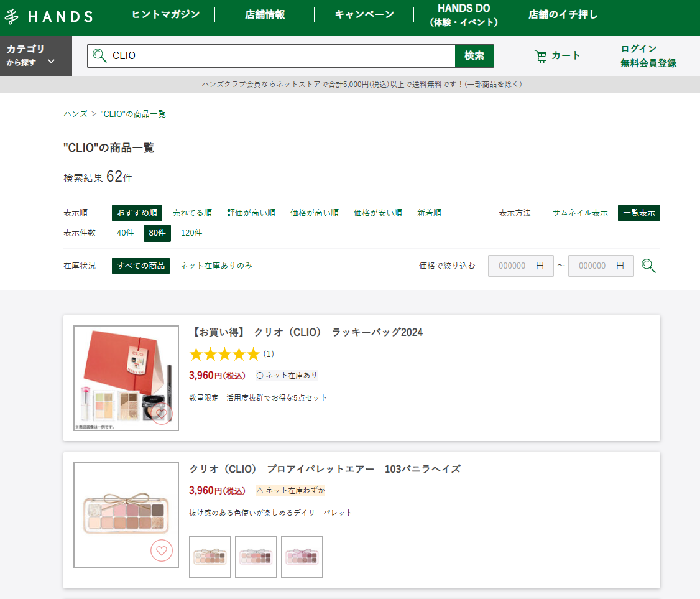Favorite the Pro Eye Palette Air heart icon
Image resolution: width=700 pixels, height=599 pixels.
pyautogui.click(x=162, y=550)
